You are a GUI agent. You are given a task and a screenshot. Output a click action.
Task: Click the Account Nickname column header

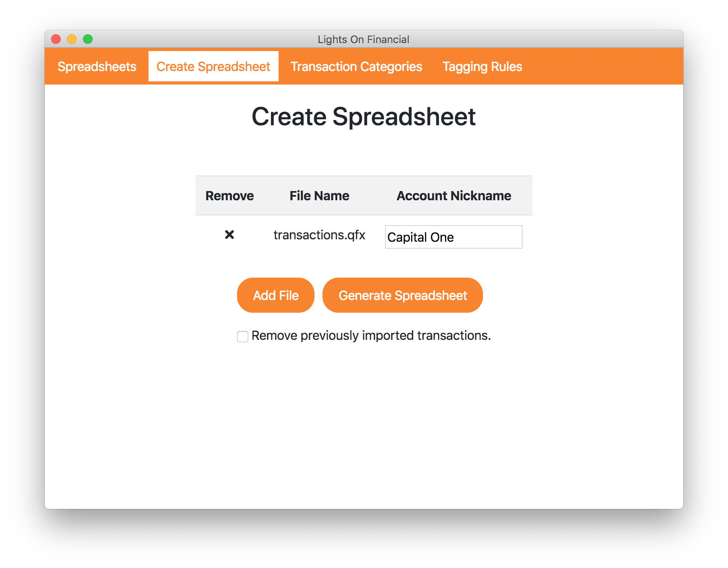[x=453, y=195]
